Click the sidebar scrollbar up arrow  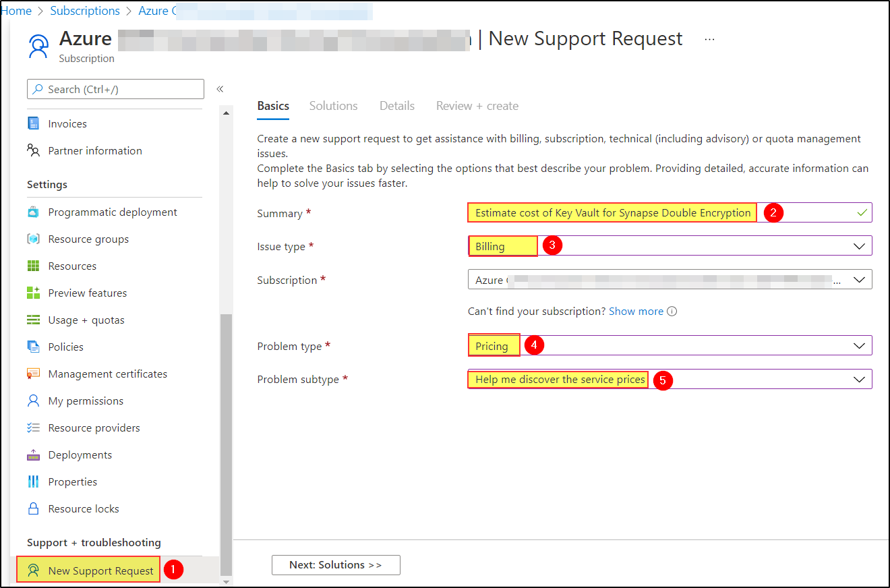(x=226, y=113)
